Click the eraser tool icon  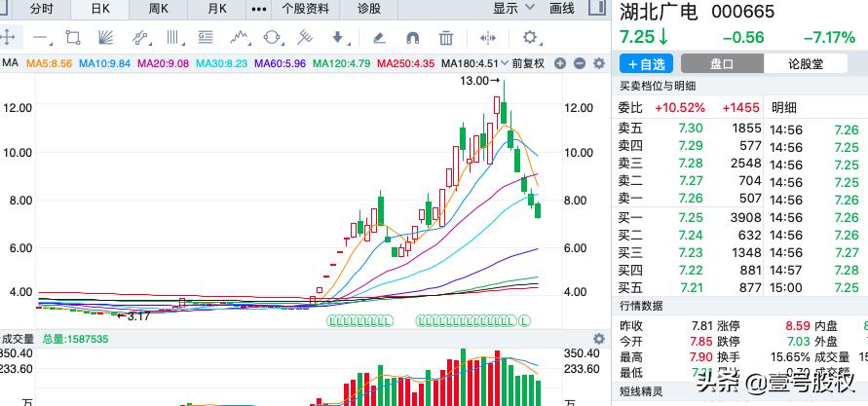tap(380, 38)
